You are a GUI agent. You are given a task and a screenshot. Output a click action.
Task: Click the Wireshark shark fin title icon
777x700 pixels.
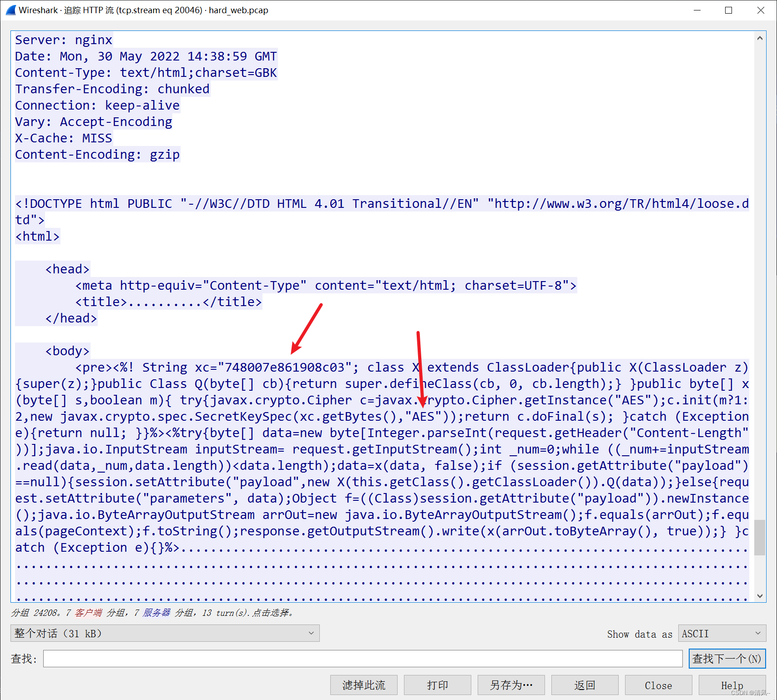point(11,10)
